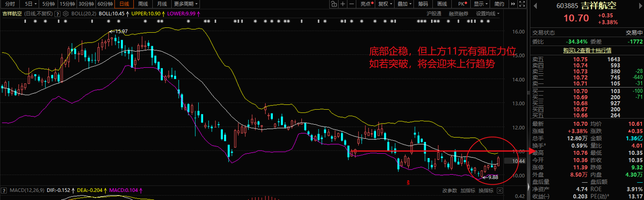The image size is (644, 200).
Task: Click the 15.97 high price marker
Action: click(121, 31)
